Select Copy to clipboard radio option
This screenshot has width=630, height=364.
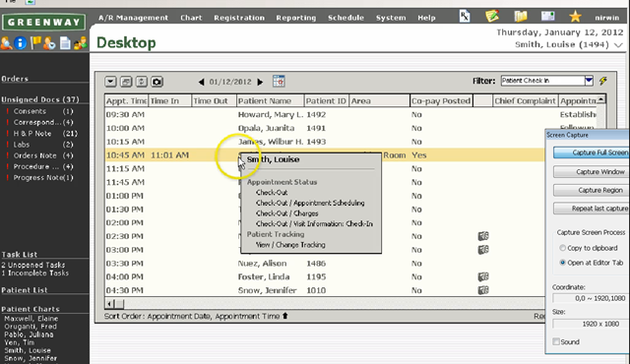tap(562, 248)
